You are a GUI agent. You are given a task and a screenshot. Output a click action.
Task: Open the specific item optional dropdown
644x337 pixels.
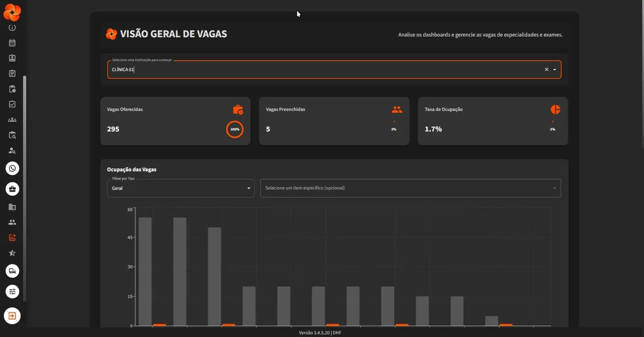click(411, 188)
